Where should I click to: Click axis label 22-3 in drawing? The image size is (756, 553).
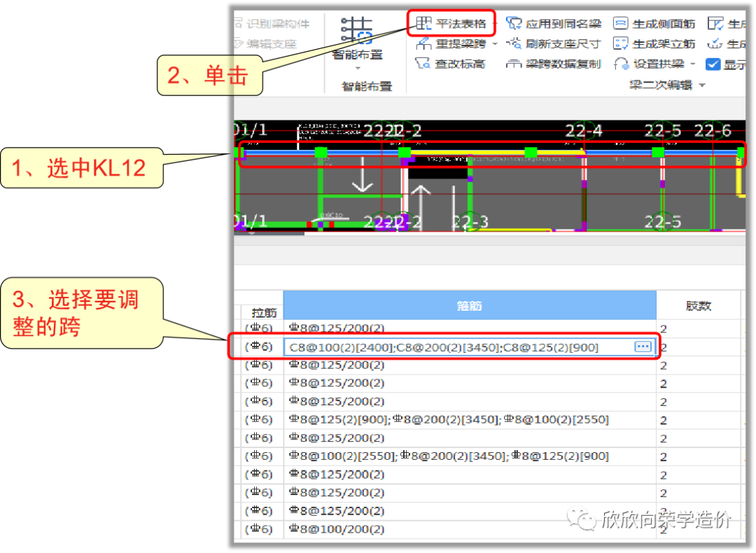click(470, 222)
